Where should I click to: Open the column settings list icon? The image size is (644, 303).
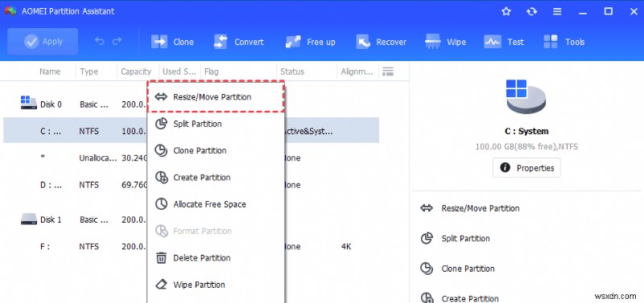tap(388, 72)
